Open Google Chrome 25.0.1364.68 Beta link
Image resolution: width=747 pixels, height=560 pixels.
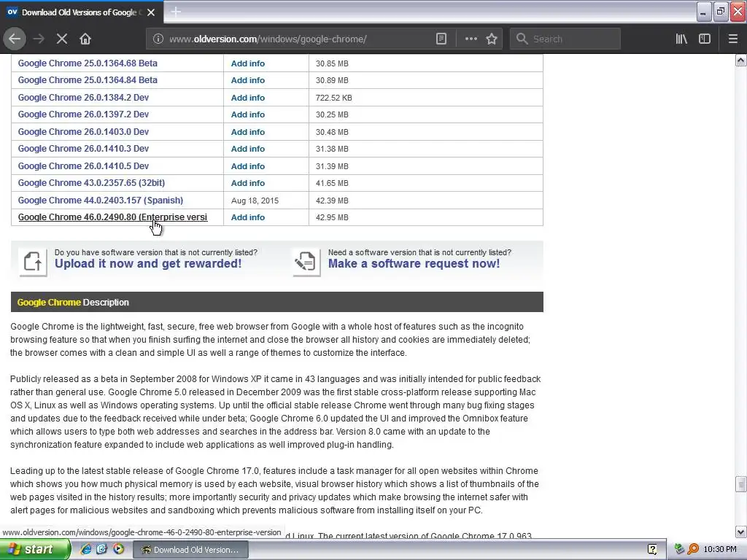point(88,63)
